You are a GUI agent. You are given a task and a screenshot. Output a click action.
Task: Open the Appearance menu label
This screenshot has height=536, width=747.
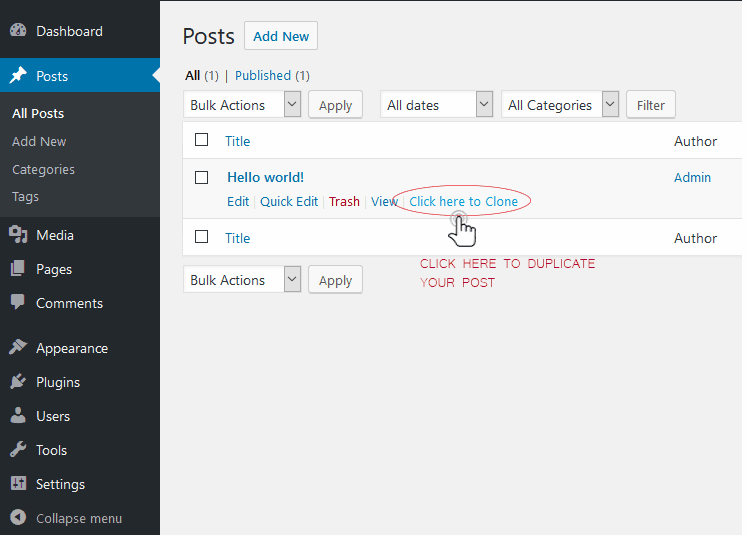[72, 349]
